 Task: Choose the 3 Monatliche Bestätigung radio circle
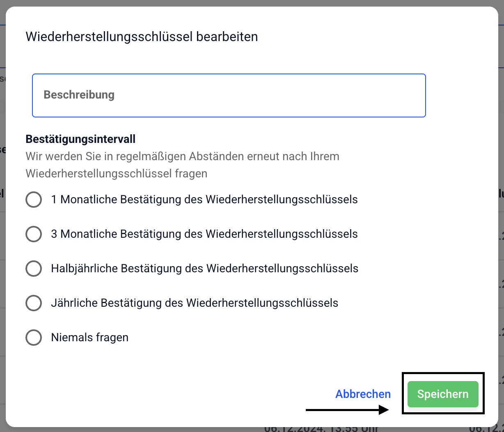coord(34,234)
